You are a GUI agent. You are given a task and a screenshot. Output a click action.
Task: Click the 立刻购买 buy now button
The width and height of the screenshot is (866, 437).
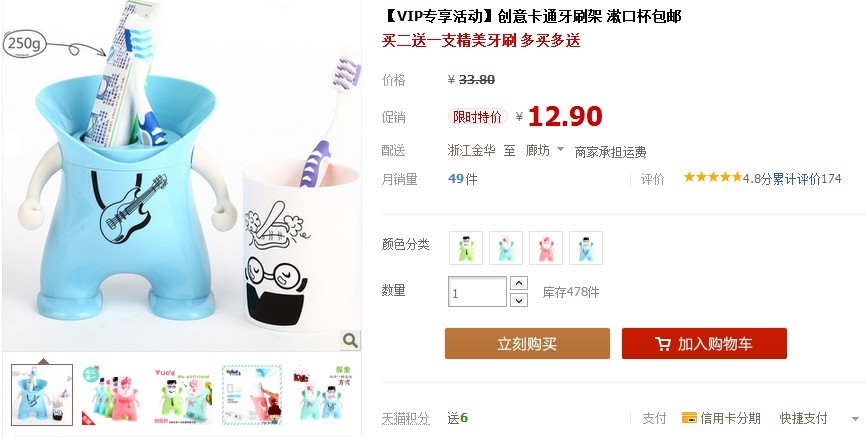527,344
